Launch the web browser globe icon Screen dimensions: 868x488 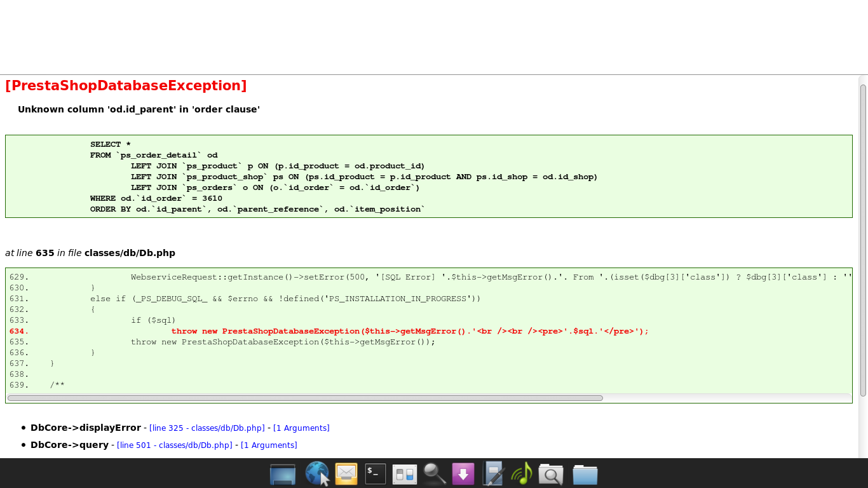[317, 474]
